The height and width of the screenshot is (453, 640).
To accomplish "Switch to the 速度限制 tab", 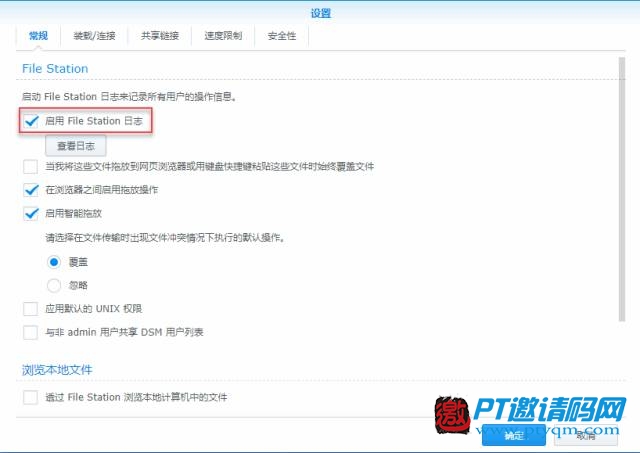I will pyautogui.click(x=223, y=36).
